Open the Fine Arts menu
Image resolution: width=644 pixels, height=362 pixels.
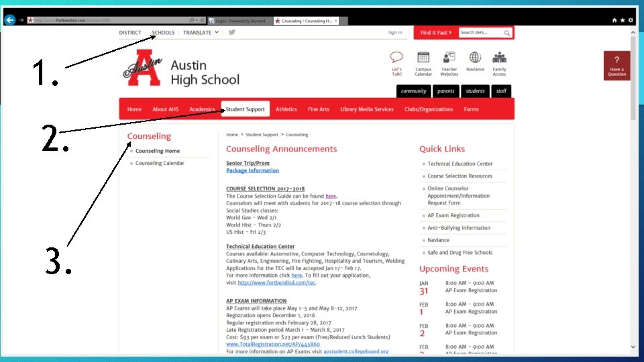tap(318, 109)
